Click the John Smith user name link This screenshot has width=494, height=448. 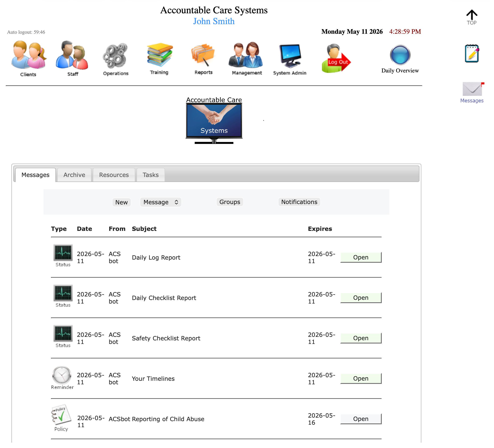214,21
